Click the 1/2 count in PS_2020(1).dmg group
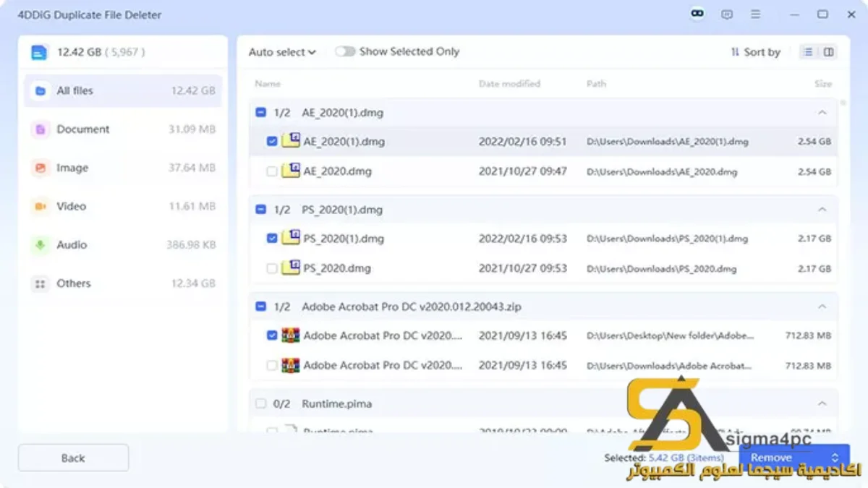 click(x=282, y=210)
